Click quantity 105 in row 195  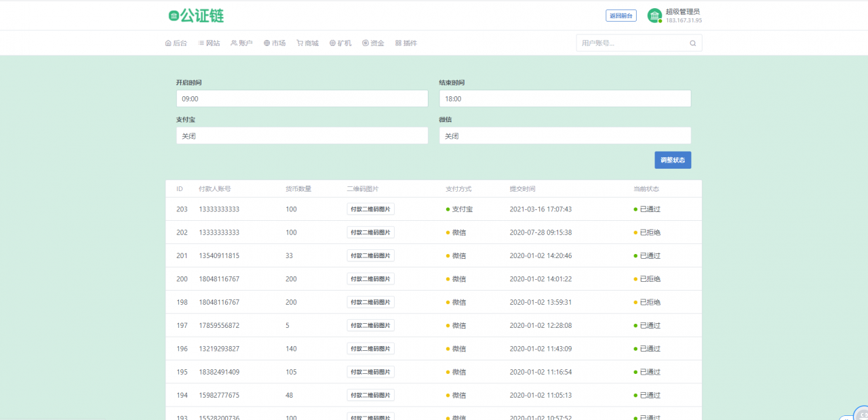pos(291,372)
